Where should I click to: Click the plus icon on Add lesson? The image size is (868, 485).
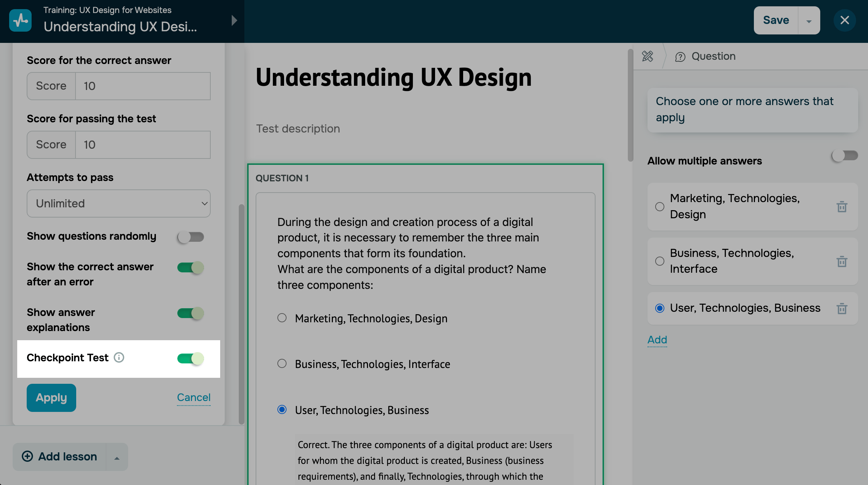click(x=27, y=456)
